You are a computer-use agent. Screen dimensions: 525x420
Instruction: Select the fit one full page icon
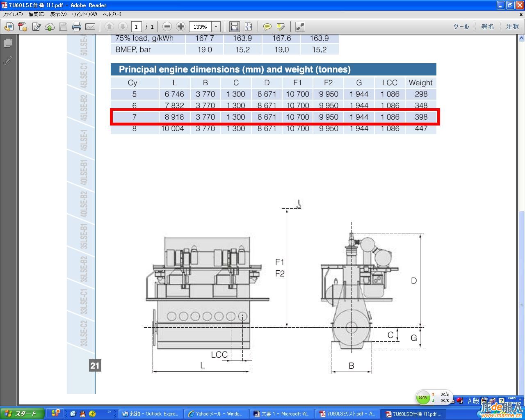248,27
